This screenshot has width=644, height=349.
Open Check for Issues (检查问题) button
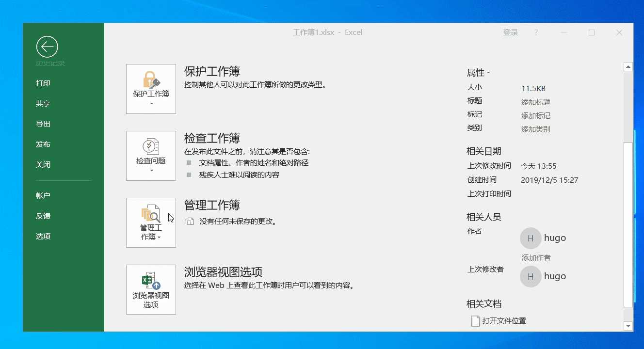151,156
